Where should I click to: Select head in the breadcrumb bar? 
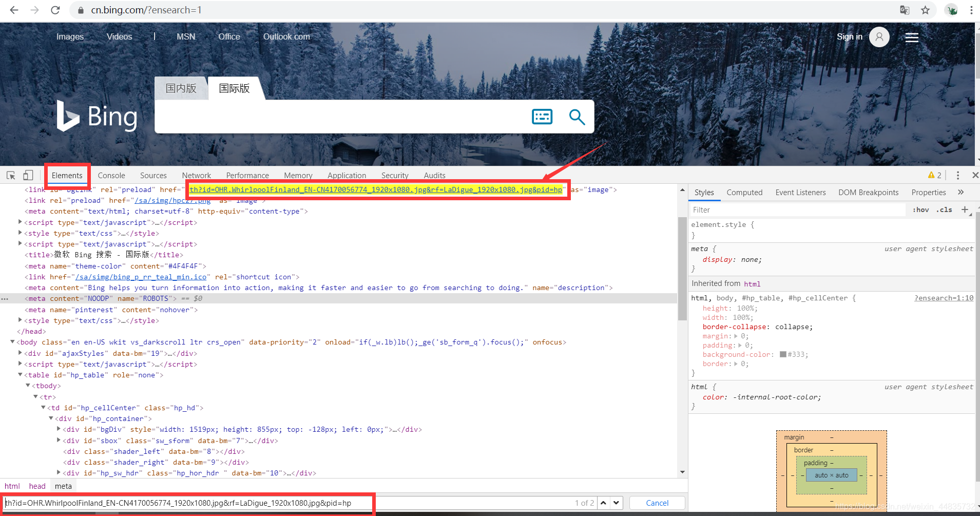[37, 486]
